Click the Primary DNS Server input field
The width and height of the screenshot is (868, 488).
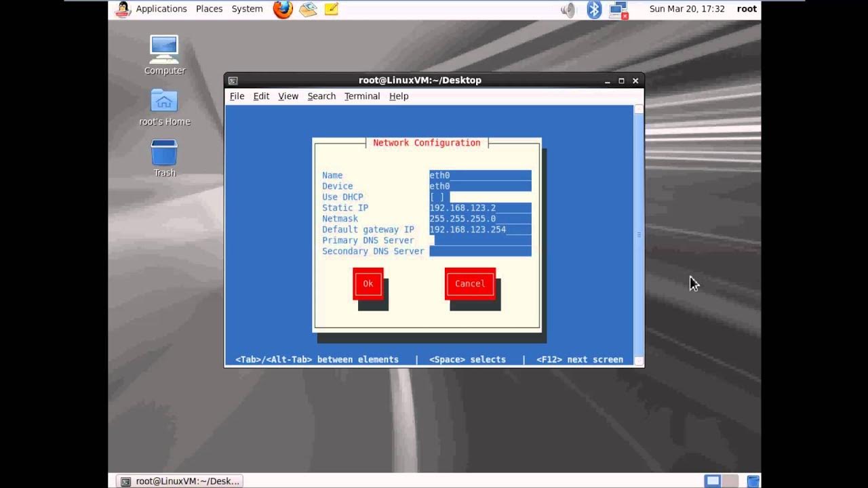[x=480, y=241]
